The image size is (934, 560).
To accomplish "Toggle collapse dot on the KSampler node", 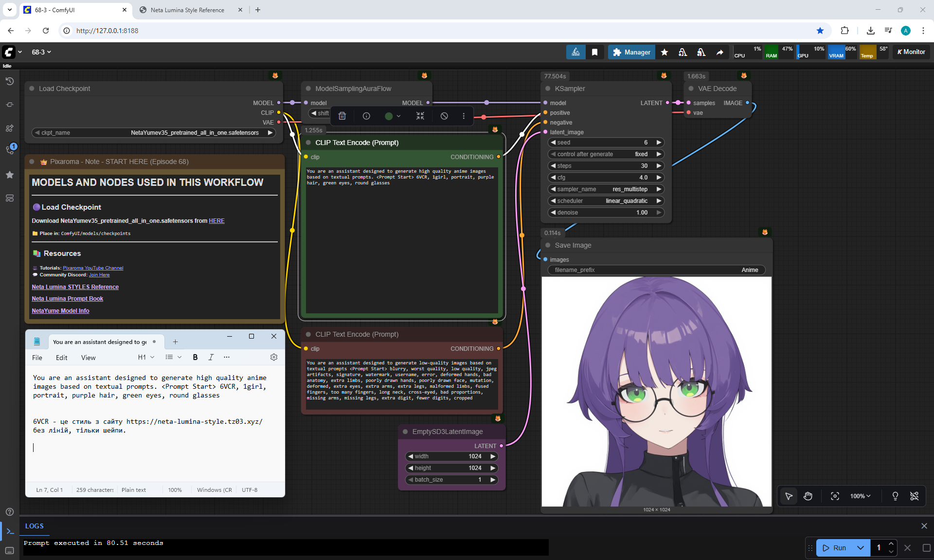I will (548, 89).
